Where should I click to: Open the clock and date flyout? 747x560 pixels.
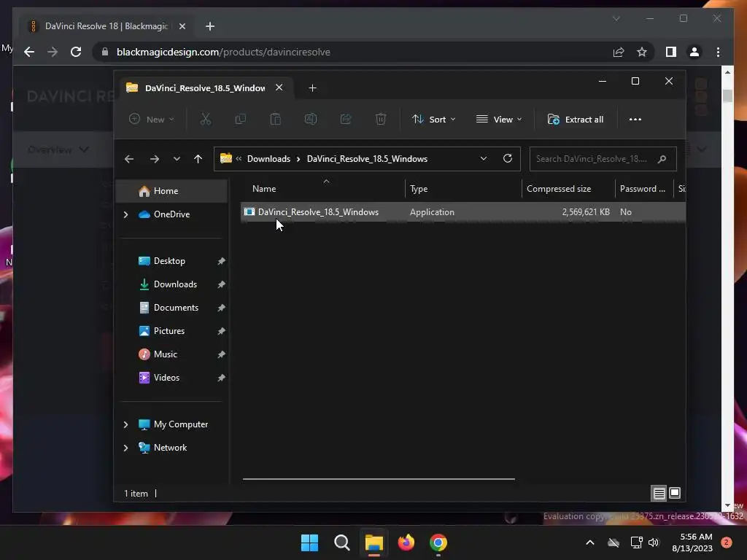(692, 542)
